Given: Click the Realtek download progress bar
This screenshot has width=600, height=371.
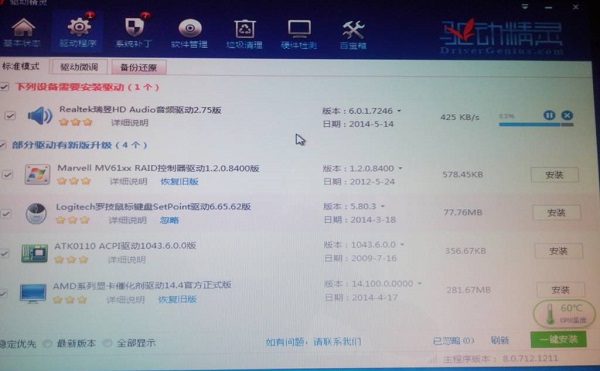Looking at the screenshot, I should [536, 124].
